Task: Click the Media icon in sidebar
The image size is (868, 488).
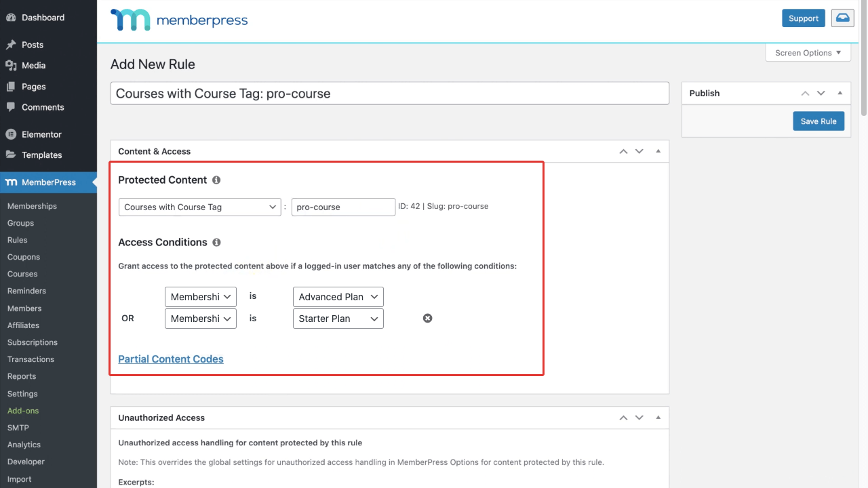Action: coord(11,66)
